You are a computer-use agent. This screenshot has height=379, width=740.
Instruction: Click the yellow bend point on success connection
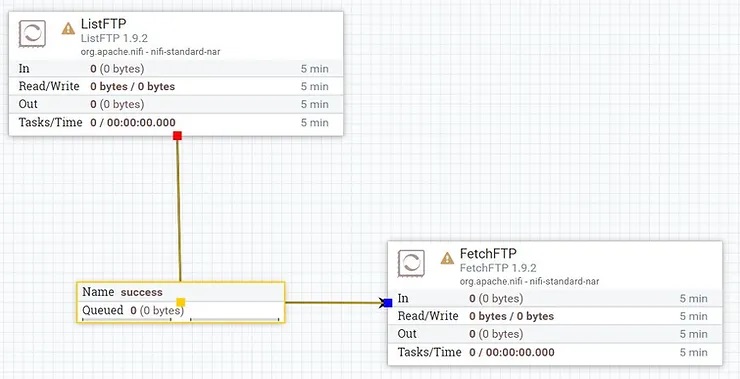point(181,302)
